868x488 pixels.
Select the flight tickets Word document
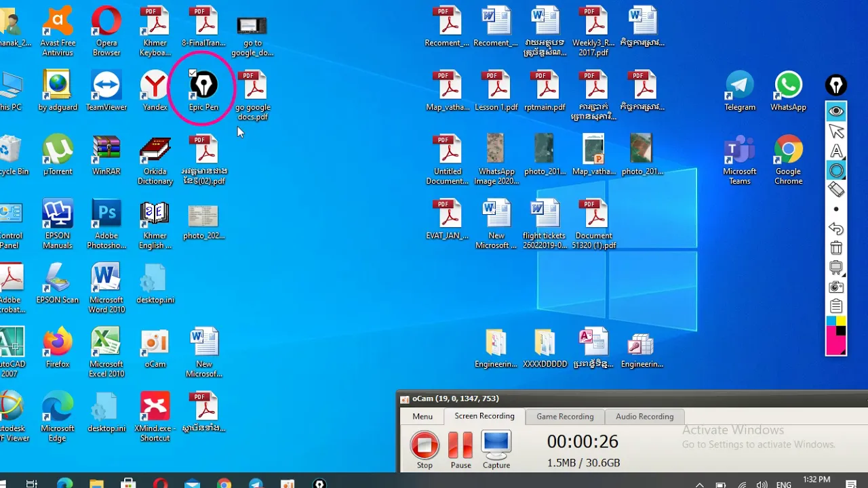(x=545, y=225)
